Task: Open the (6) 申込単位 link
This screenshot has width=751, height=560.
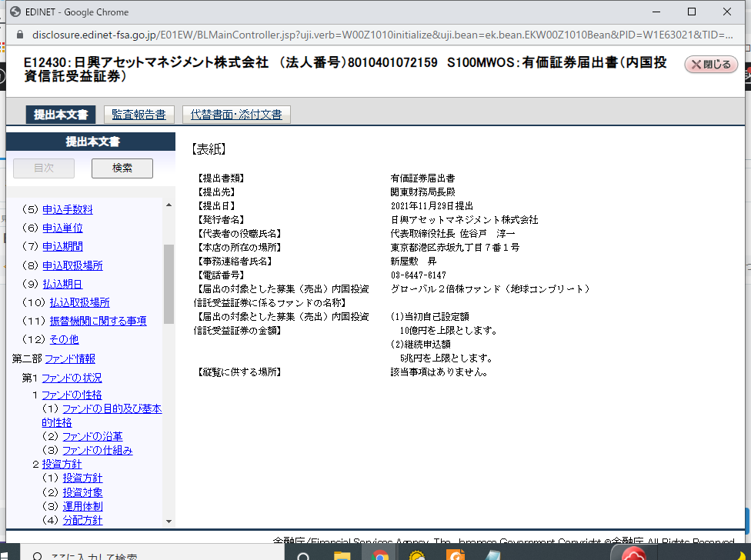Action: pyautogui.click(x=63, y=228)
